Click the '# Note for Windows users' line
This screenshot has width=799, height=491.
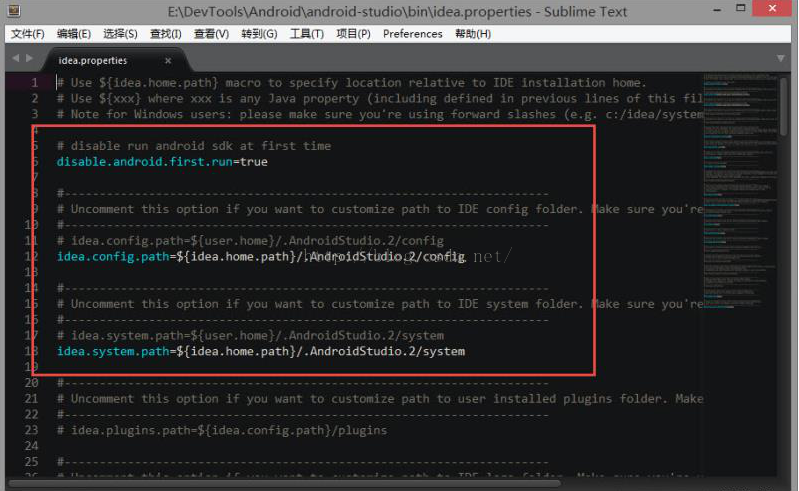click(380, 114)
